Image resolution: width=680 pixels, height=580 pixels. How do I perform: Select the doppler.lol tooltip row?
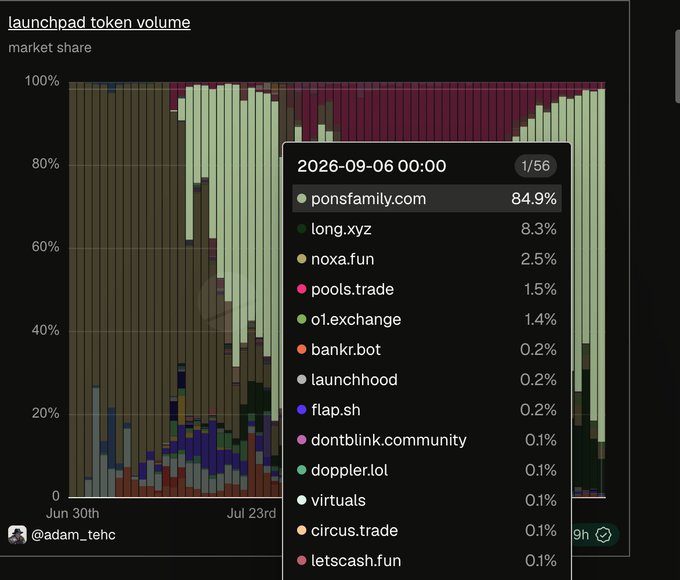click(427, 470)
